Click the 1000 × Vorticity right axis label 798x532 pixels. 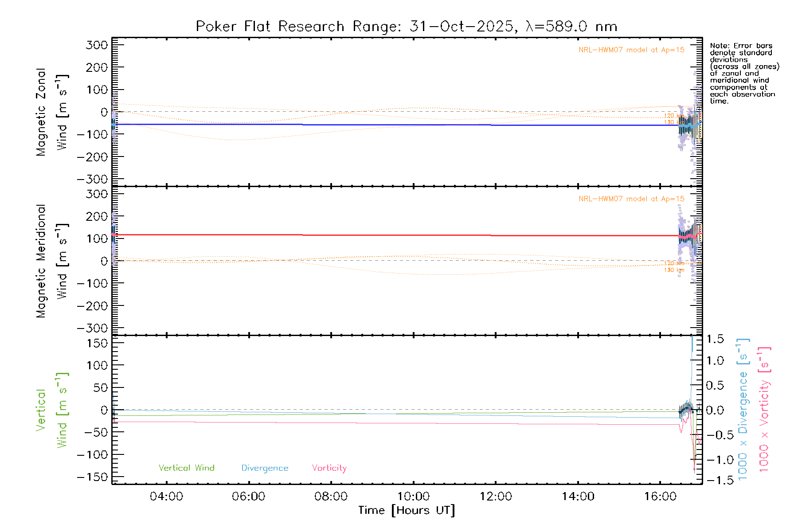(764, 410)
